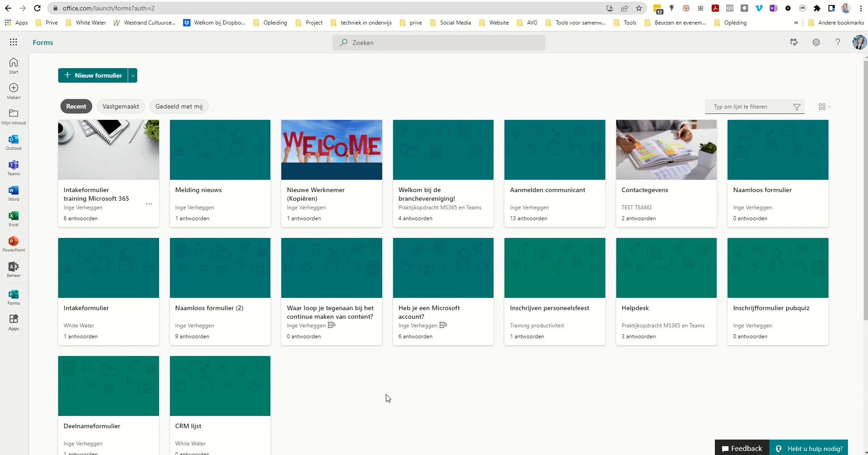This screenshot has height=455, width=868.
Task: Bookmark this page with the star icon
Action: coord(639,8)
